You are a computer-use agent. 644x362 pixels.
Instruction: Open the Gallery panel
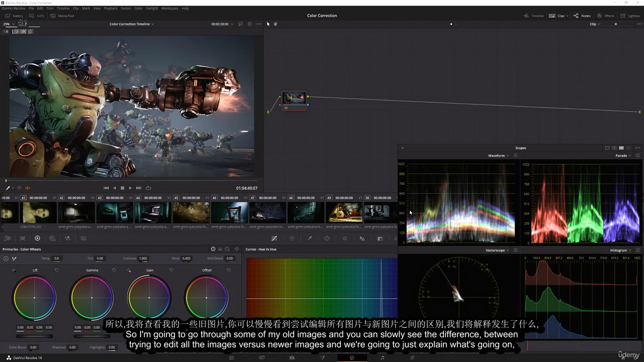coord(14,16)
